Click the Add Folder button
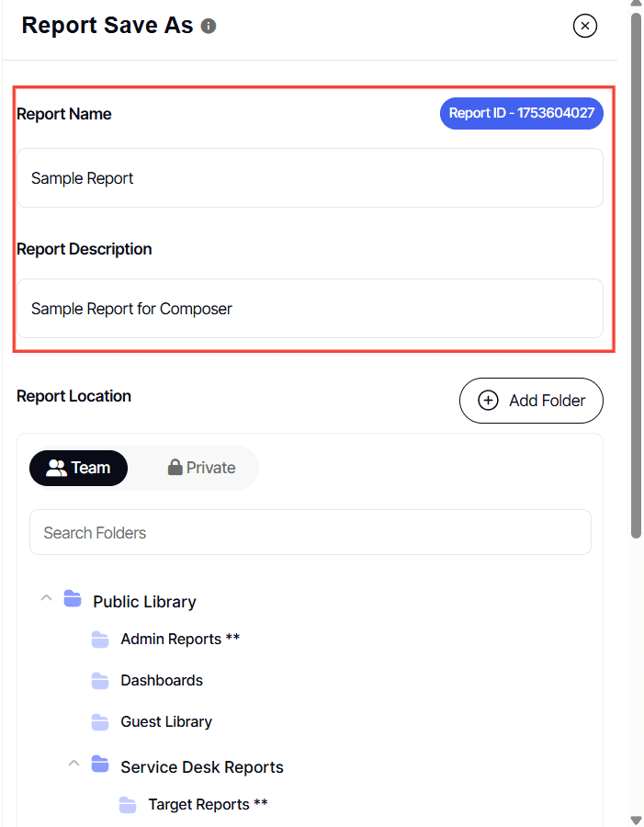Screen dimensions: 644x827 [531, 401]
